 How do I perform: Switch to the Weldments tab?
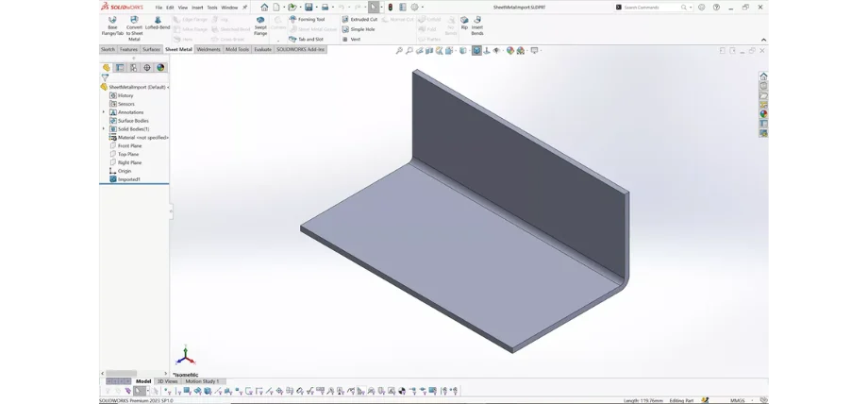coord(209,49)
